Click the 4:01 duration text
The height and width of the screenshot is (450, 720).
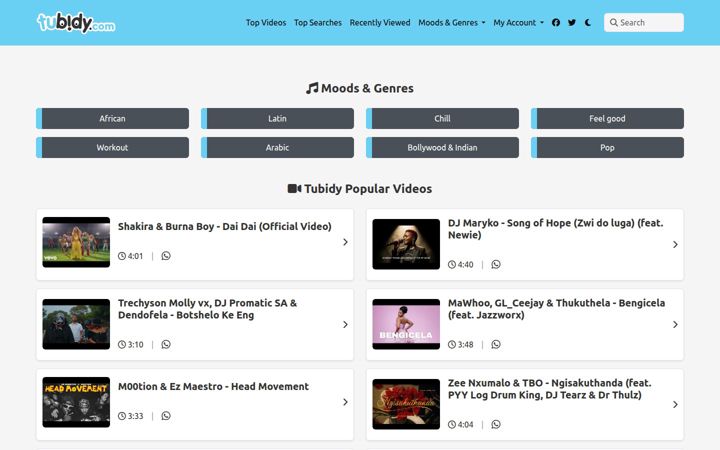135,256
